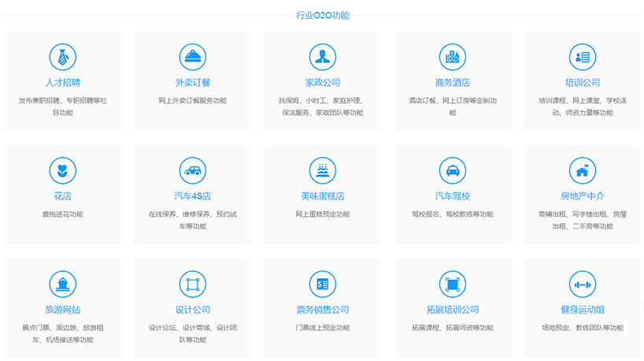644x361 pixels.
Task: Open the ID card icon for 培训公司
Action: (582, 57)
